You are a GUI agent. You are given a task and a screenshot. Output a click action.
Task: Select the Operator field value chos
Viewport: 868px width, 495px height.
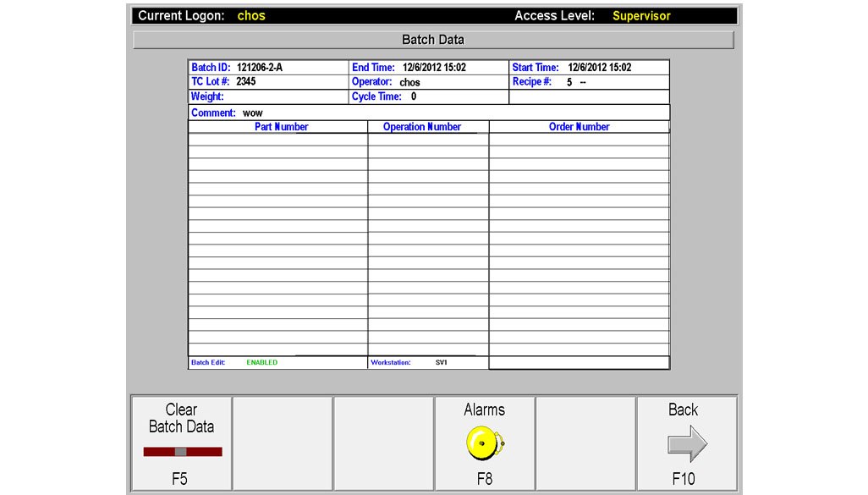(x=409, y=83)
